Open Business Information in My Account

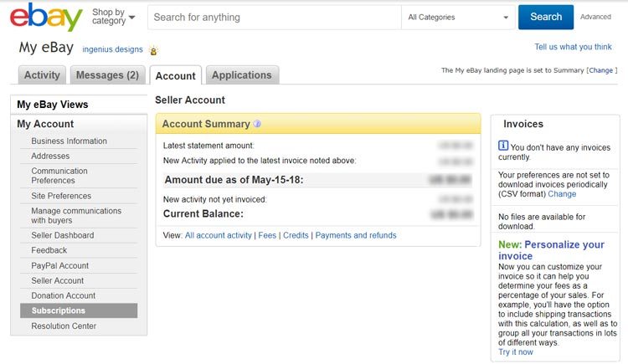[69, 141]
